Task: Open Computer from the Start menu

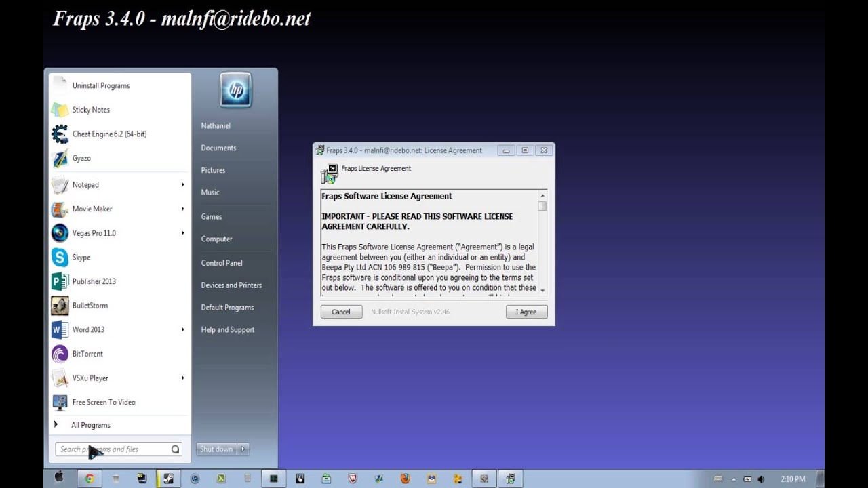Action: pos(216,239)
